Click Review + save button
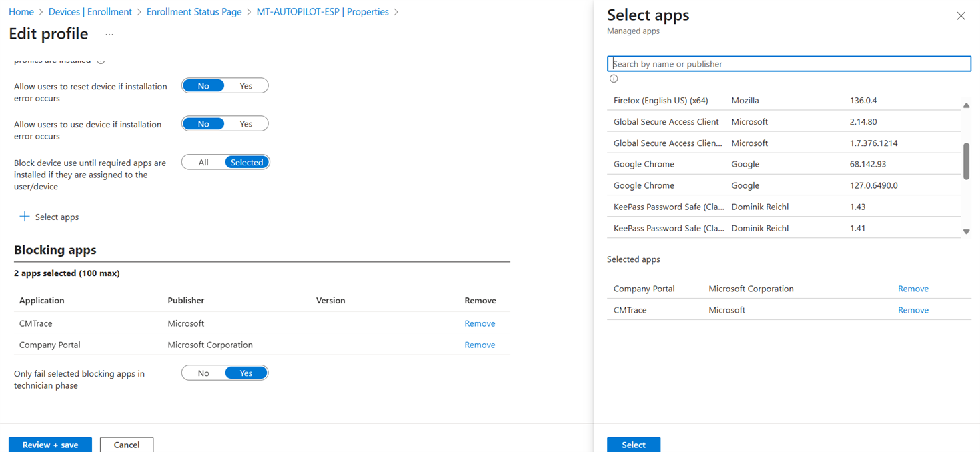 50,445
